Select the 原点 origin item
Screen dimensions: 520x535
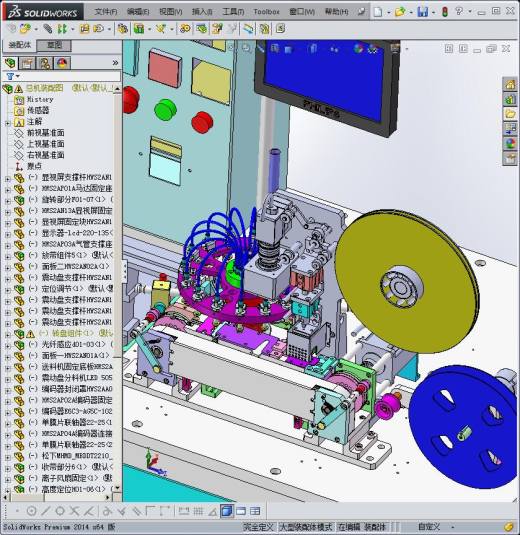pos(34,166)
